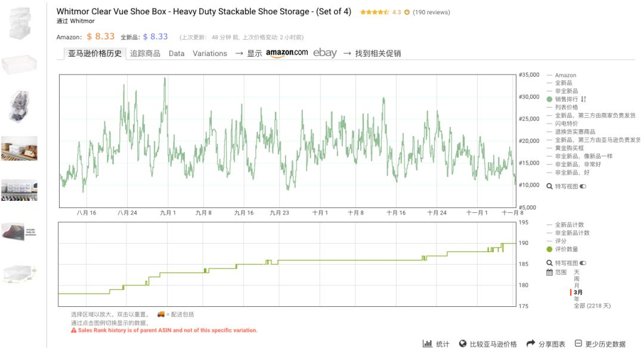This screenshot has width=644, height=348.
Task: Select the 3月 range option
Action: point(578,292)
